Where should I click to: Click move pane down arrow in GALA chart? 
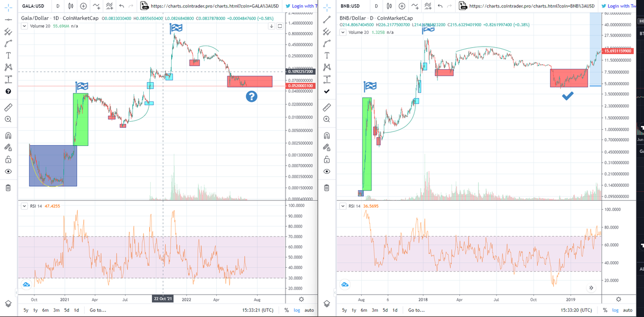[x=272, y=26]
